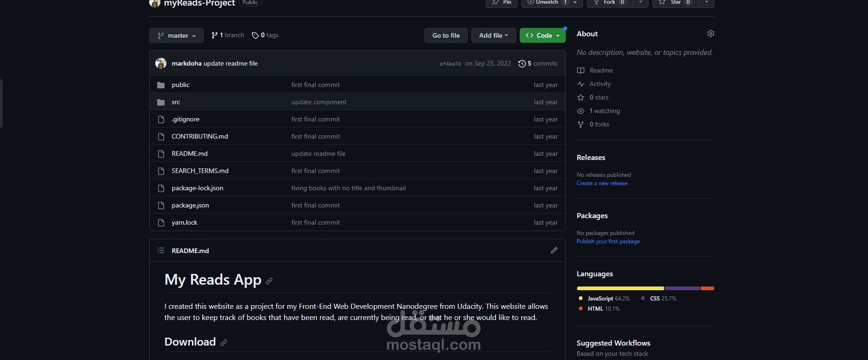The width and height of the screenshot is (868, 360).
Task: Click the purple CSS segment of language bar
Action: tap(682, 288)
